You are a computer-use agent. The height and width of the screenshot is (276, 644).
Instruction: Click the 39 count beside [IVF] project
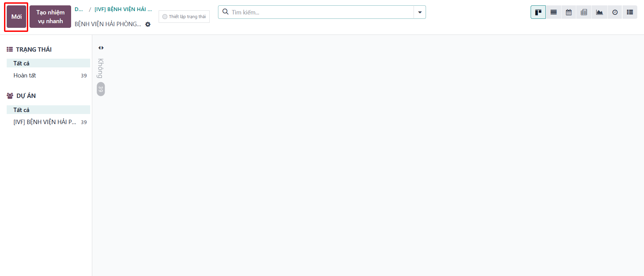(x=84, y=122)
